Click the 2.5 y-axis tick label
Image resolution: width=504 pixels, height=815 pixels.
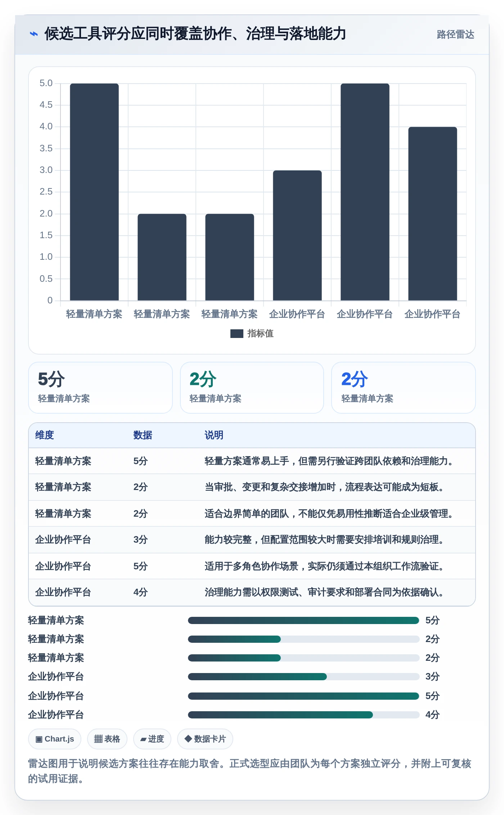click(x=46, y=192)
